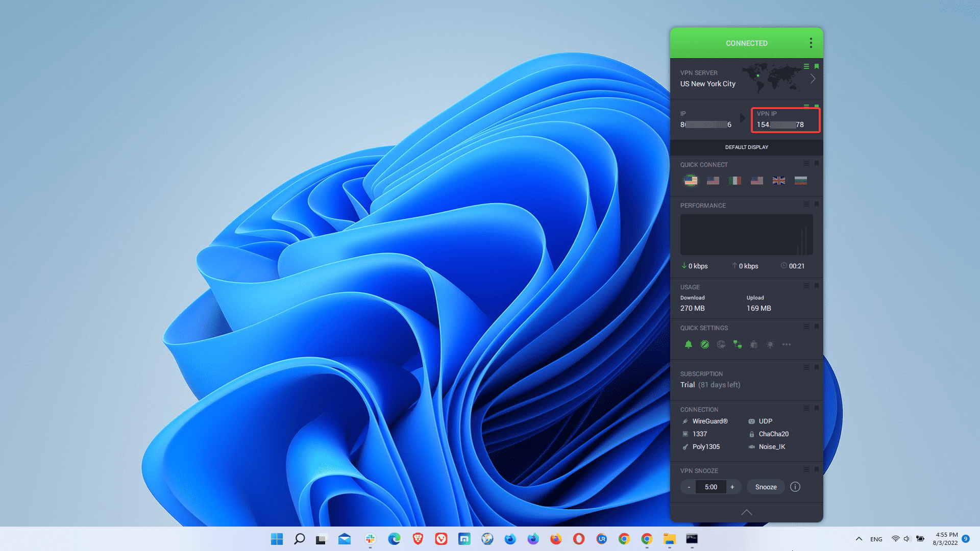The image size is (980, 551).
Task: Click the green bell notifications quick setting
Action: coord(689,344)
